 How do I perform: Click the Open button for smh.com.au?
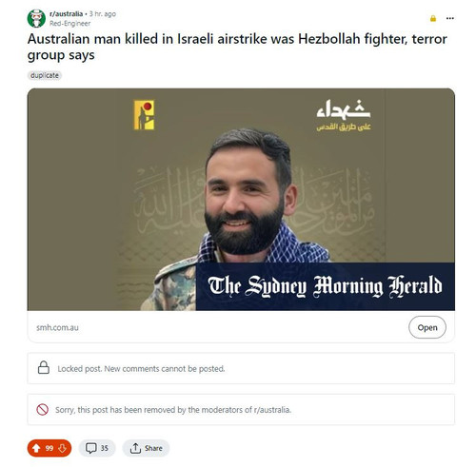point(427,327)
